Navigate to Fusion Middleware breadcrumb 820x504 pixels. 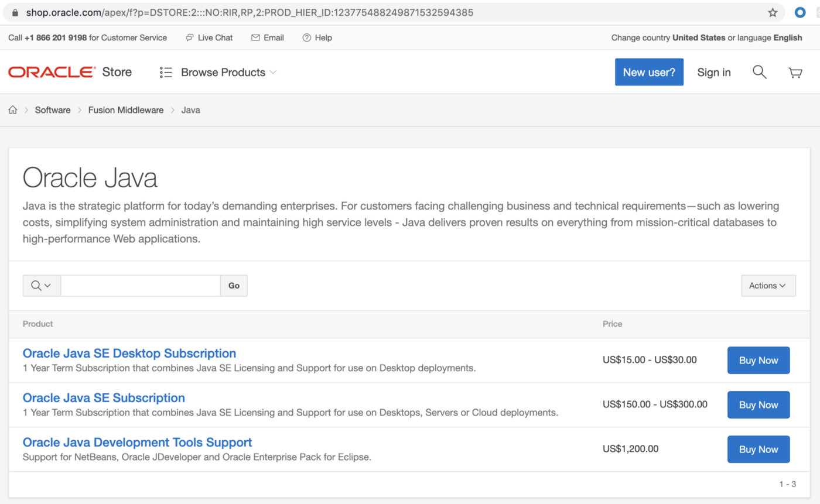click(x=126, y=110)
